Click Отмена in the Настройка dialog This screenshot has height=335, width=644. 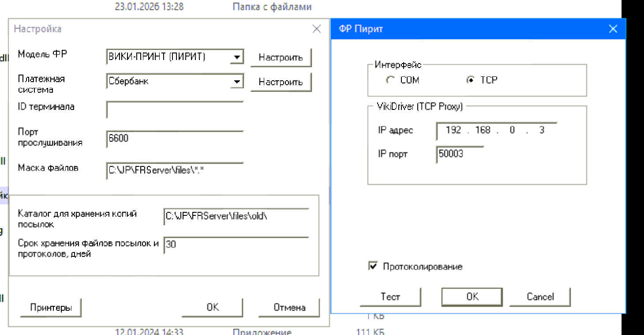coord(288,307)
